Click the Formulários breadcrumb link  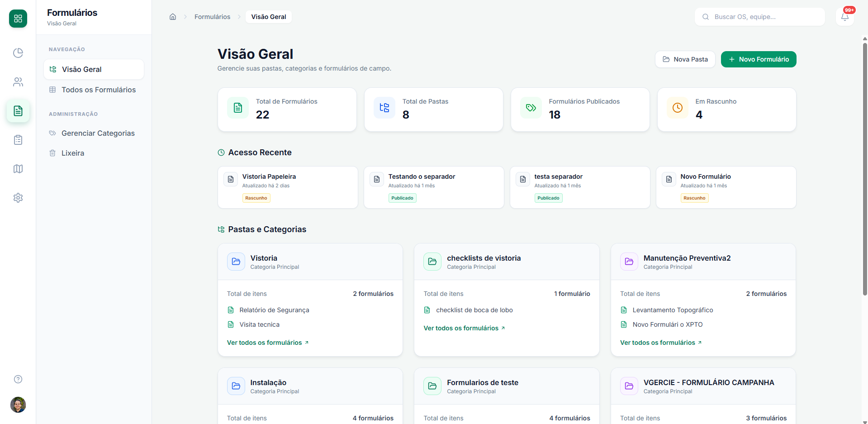coord(212,17)
